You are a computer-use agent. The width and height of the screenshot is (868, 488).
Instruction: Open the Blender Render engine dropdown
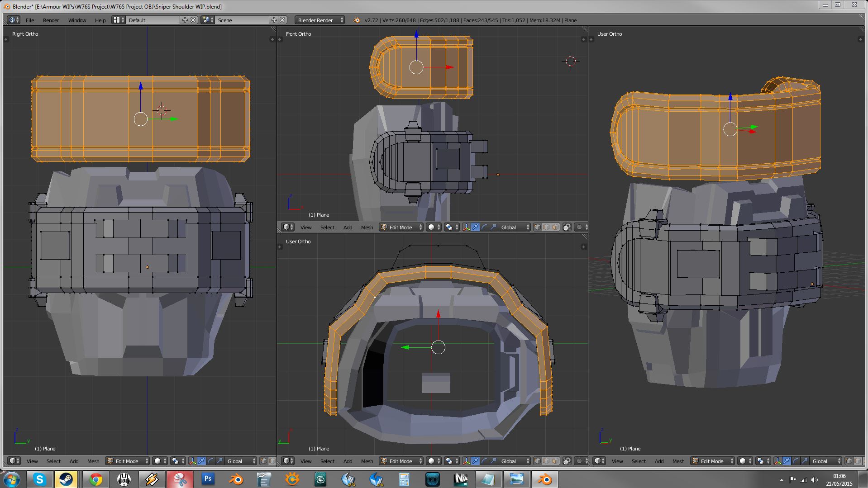(x=320, y=20)
